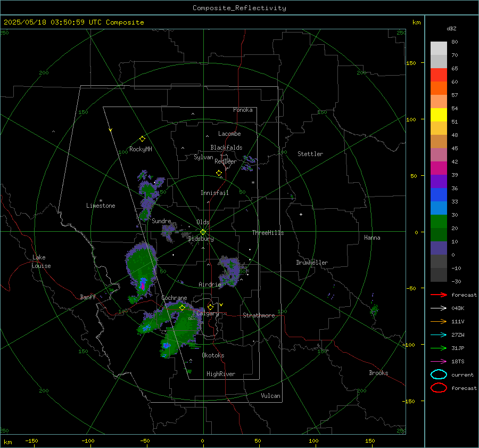Viewport: 479px width, 448px height.
Task: Click the Cochrane label
Action: click(x=174, y=298)
